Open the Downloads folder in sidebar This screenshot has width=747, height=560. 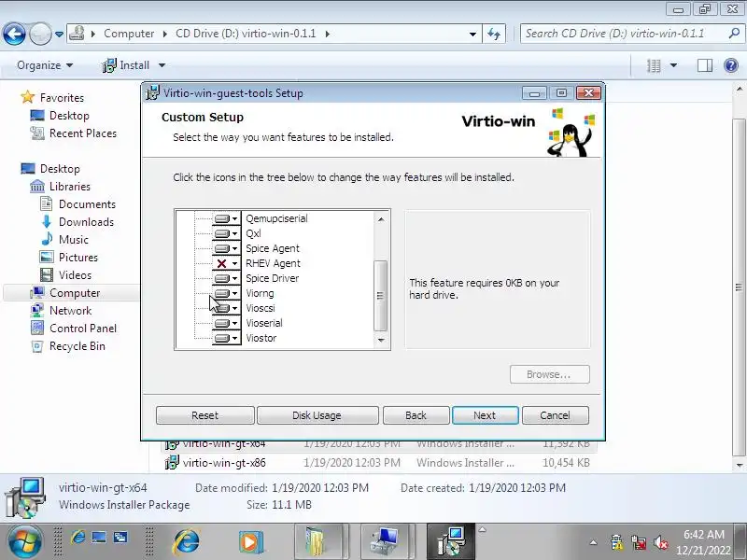(86, 222)
